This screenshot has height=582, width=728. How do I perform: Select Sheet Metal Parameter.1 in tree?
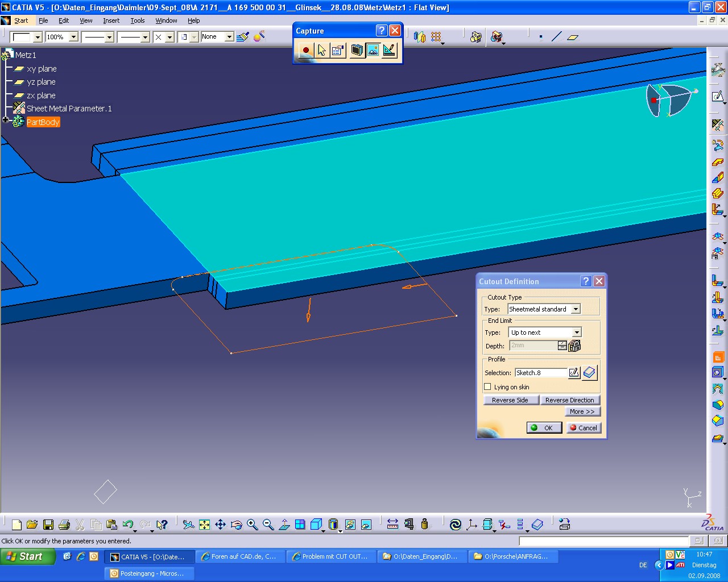(x=69, y=109)
